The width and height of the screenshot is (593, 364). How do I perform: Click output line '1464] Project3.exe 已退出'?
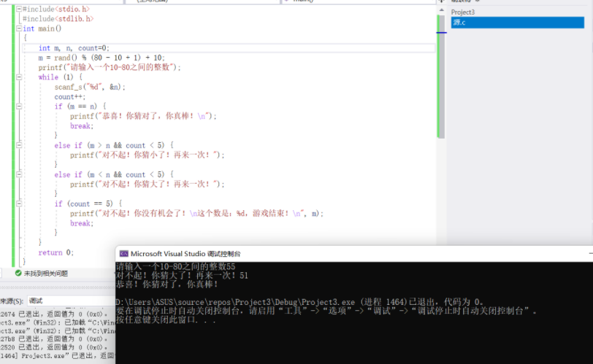coord(57,356)
